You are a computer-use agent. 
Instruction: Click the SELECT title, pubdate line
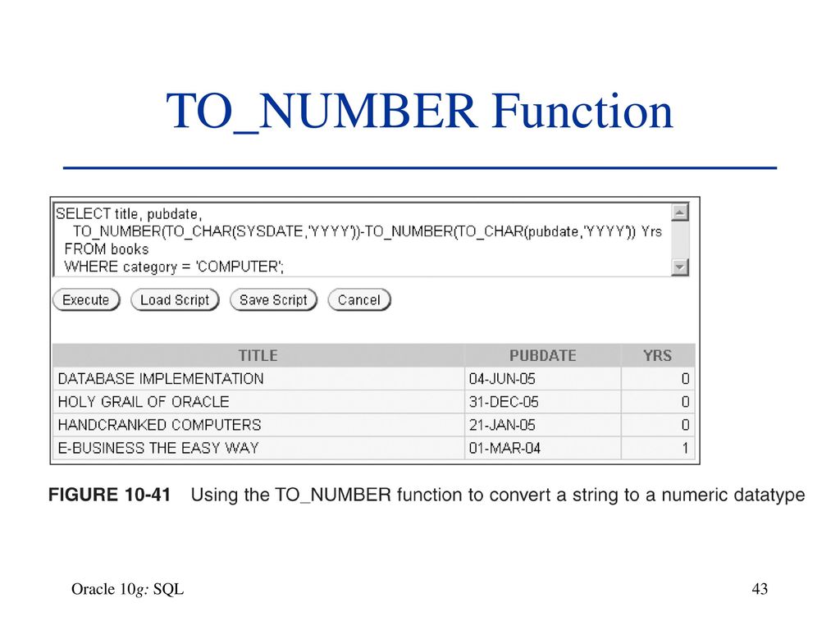(x=129, y=214)
